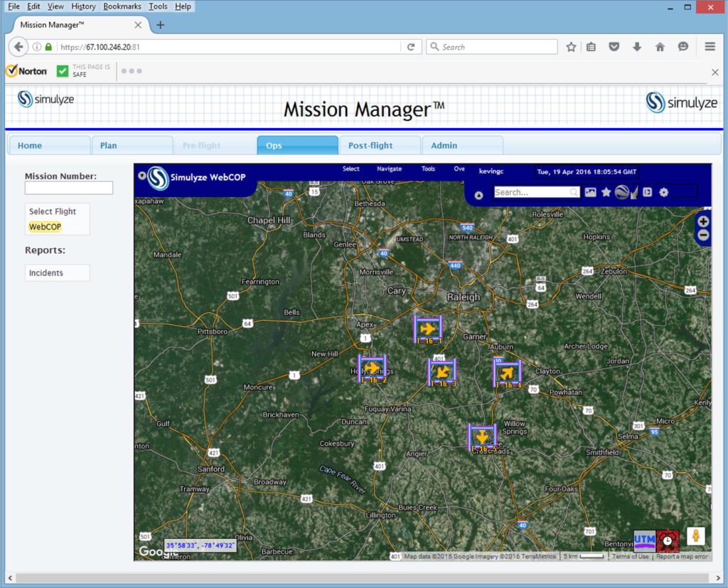Zoom in with the map plus button

point(703,222)
